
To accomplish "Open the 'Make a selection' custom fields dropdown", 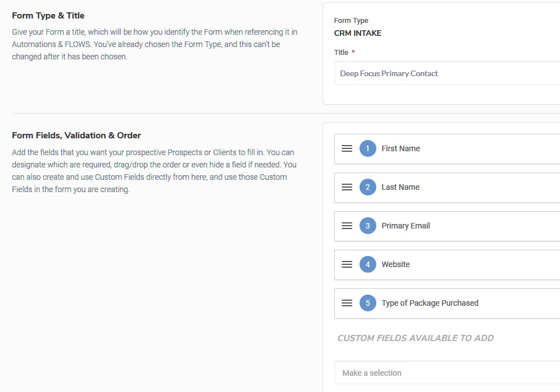I will coord(447,373).
